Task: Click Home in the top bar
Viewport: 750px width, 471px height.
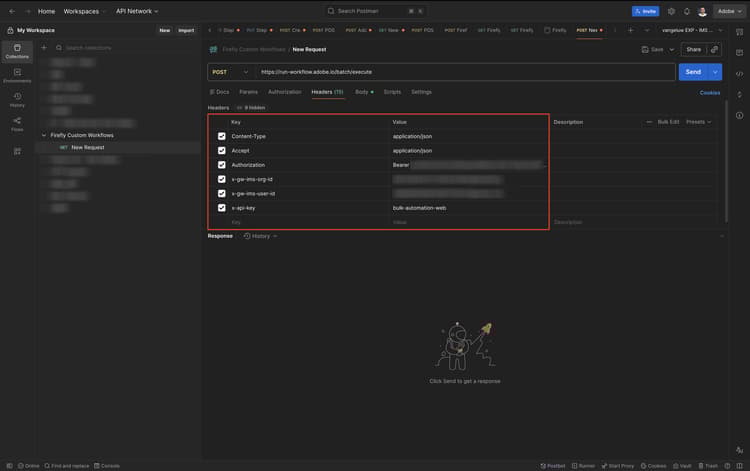Action: (46, 11)
